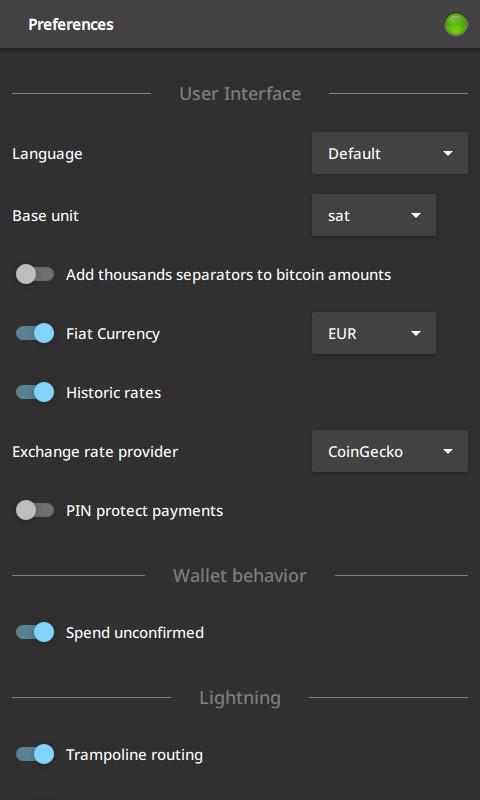480x800 pixels.
Task: Click the User Interface section heading
Action: click(x=240, y=94)
